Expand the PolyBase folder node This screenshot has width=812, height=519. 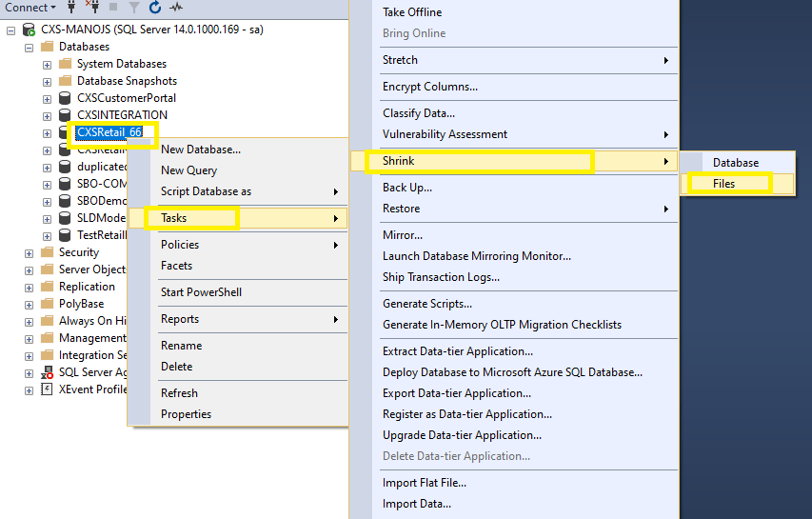pyautogui.click(x=29, y=305)
